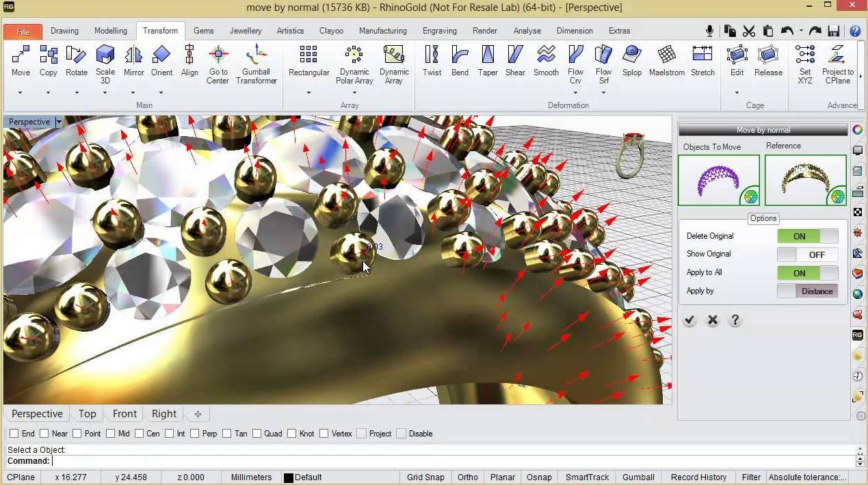This screenshot has width=868, height=485.
Task: Select the Copy tool icon
Action: pyautogui.click(x=49, y=55)
